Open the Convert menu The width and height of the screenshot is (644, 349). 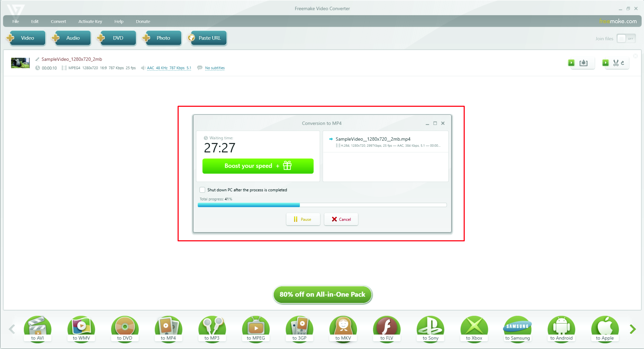59,22
